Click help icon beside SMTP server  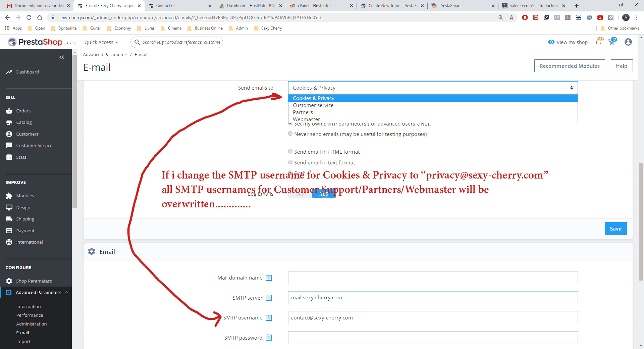click(x=269, y=298)
